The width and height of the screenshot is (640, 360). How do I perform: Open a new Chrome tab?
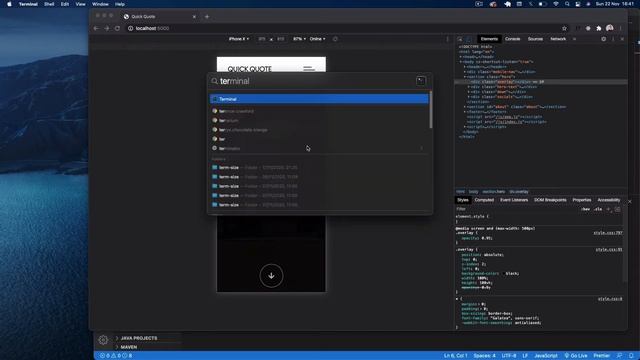pos(207,17)
